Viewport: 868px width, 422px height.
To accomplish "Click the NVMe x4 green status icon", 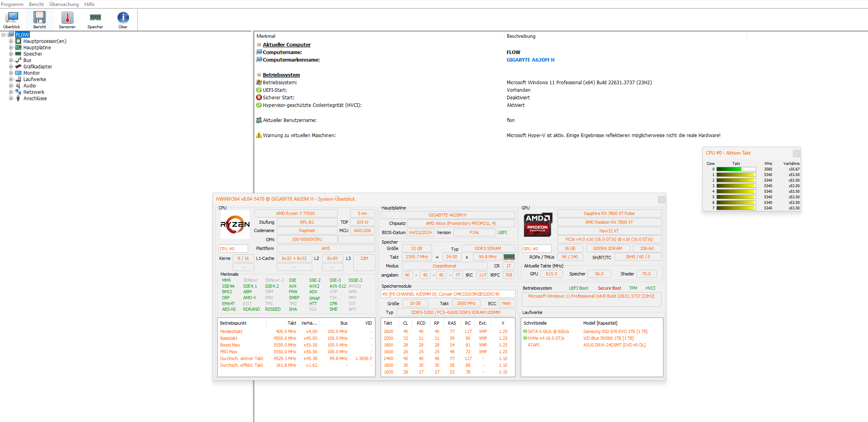I will click(525, 338).
